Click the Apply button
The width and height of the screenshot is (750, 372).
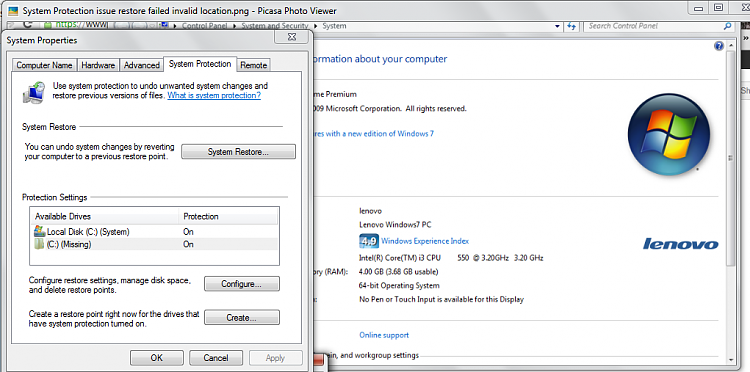[276, 358]
